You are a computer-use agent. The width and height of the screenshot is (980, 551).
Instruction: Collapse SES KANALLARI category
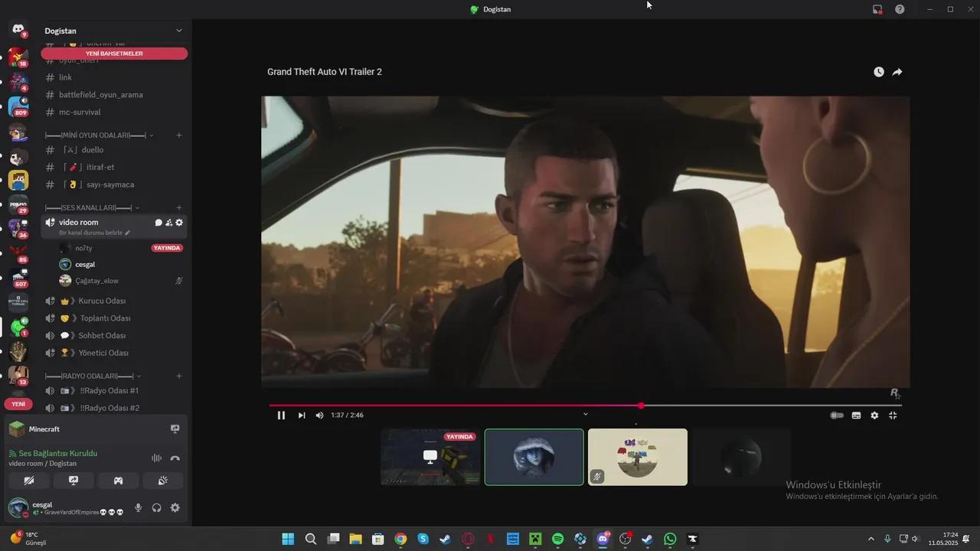tap(92, 207)
